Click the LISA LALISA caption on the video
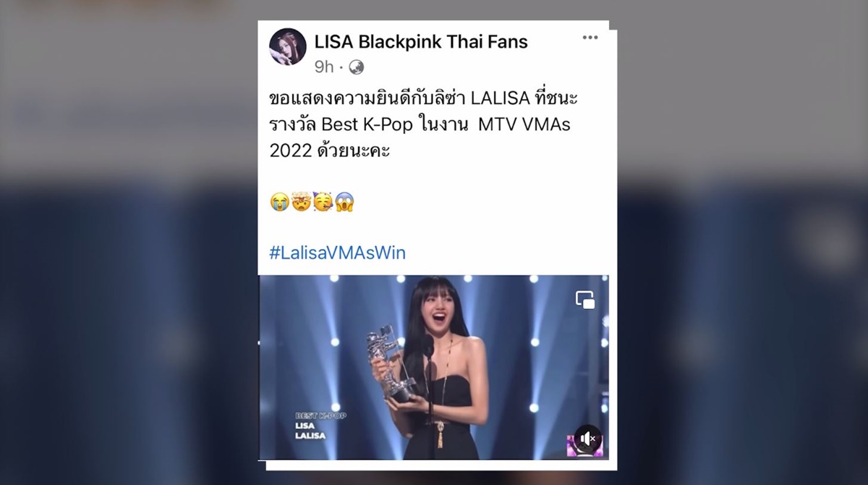The height and width of the screenshot is (485, 868). click(x=310, y=431)
